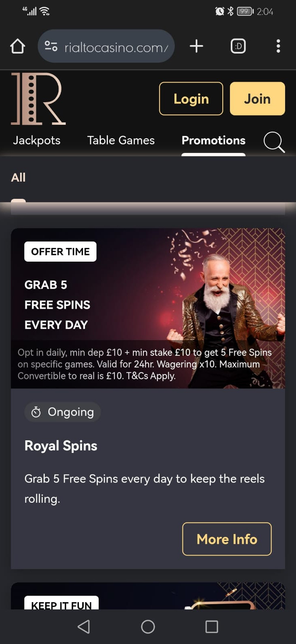Click the Login button
Viewport: 296px width, 644px height.
coord(191,99)
